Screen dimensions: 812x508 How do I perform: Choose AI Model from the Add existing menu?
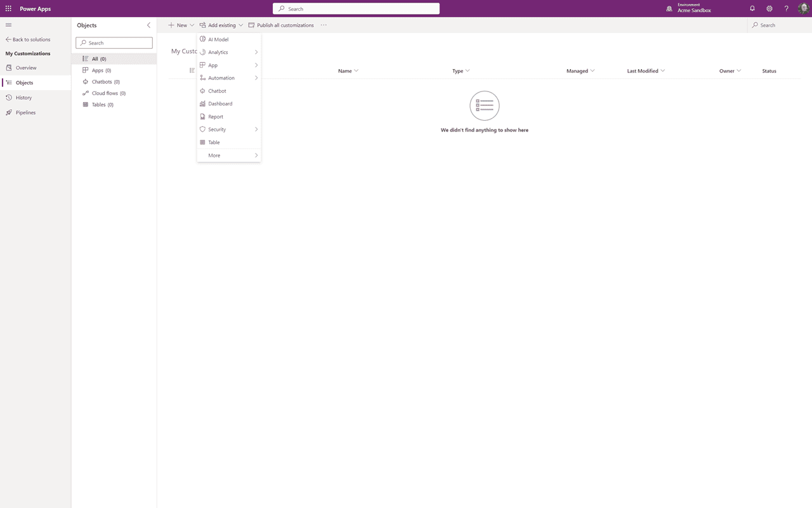pyautogui.click(x=218, y=39)
